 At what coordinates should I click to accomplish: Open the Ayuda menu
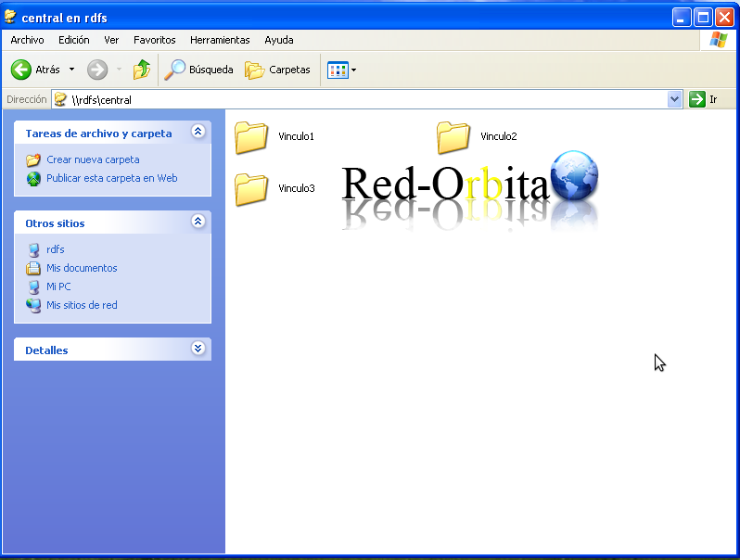[x=279, y=40]
